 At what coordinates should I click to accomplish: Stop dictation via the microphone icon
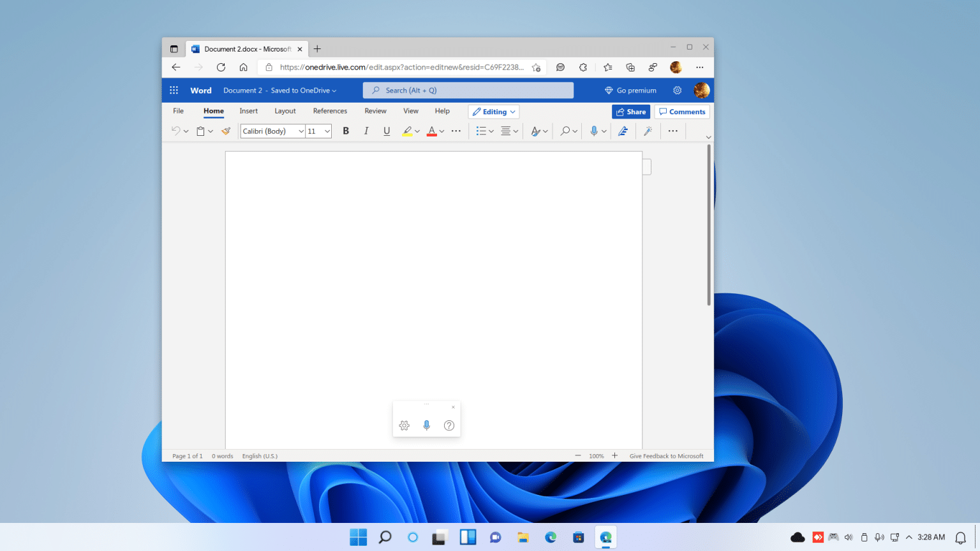426,425
